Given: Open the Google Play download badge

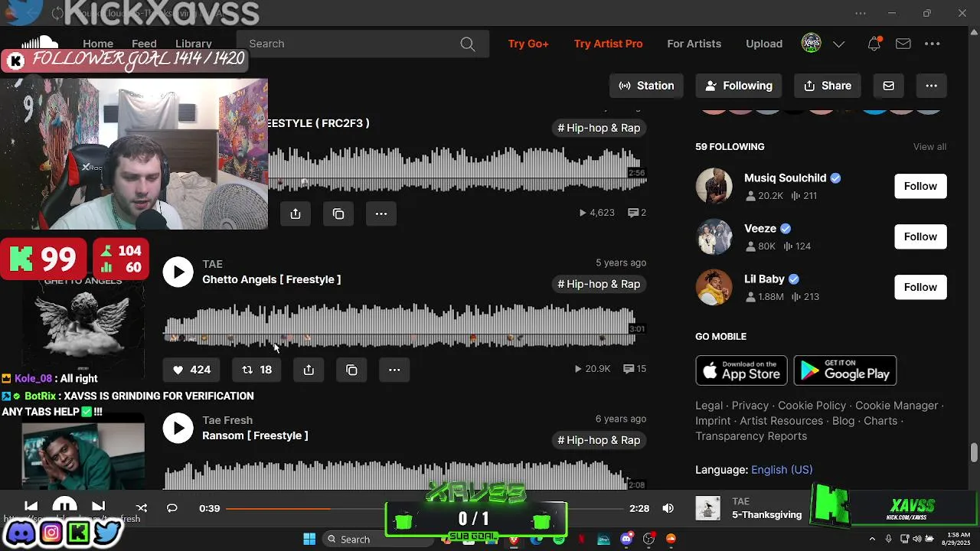Looking at the screenshot, I should [x=844, y=370].
